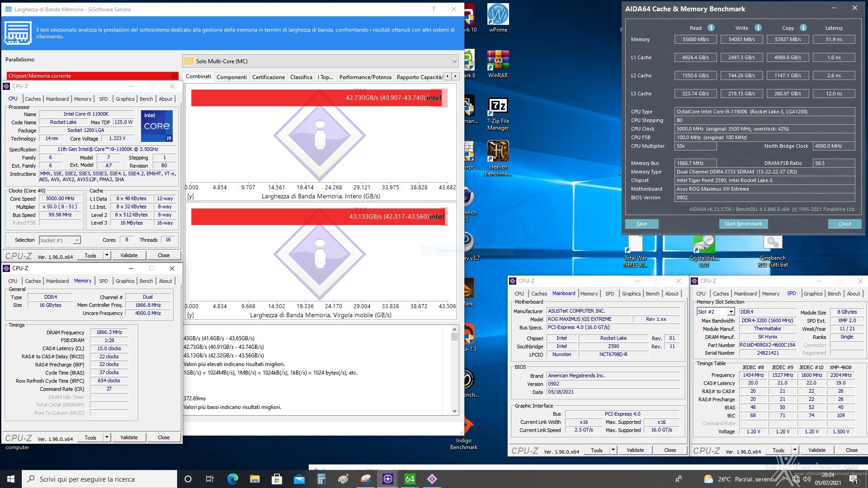Switch to CPU-Z taskbar icon
This screenshot has width=868, height=488.
(x=388, y=479)
